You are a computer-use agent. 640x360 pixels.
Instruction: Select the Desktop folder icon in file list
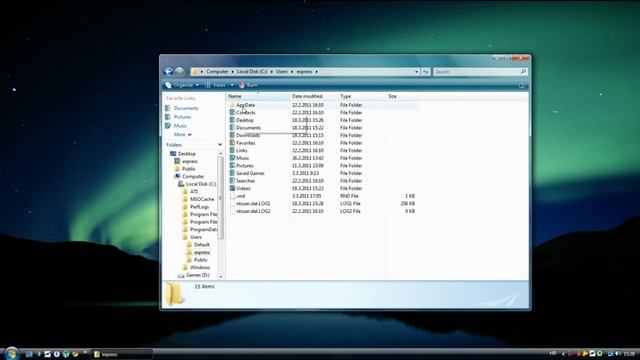[x=232, y=120]
